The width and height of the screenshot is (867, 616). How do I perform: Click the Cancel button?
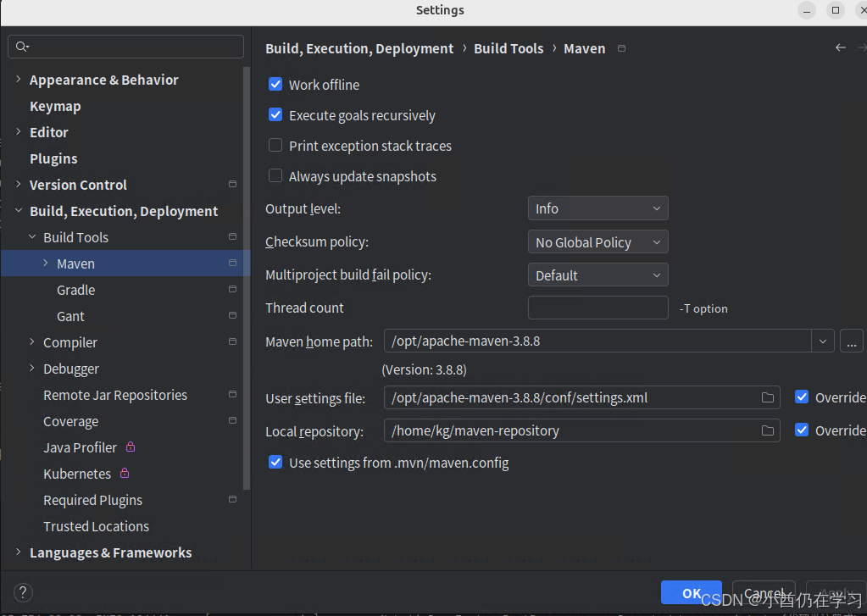tap(764, 593)
